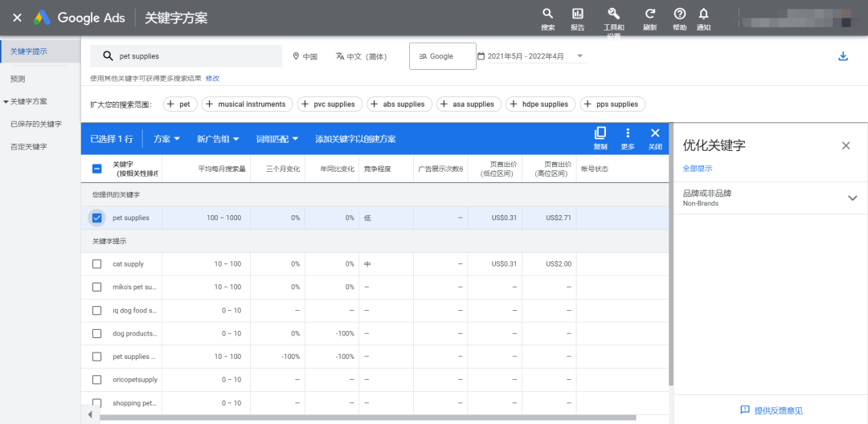Screen dimensions: 868x424
Task: Close keyword planner with the X icon
Action: tap(17, 18)
